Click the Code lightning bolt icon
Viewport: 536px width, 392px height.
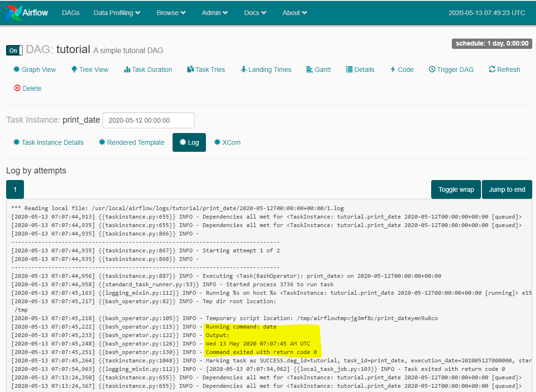(x=393, y=70)
